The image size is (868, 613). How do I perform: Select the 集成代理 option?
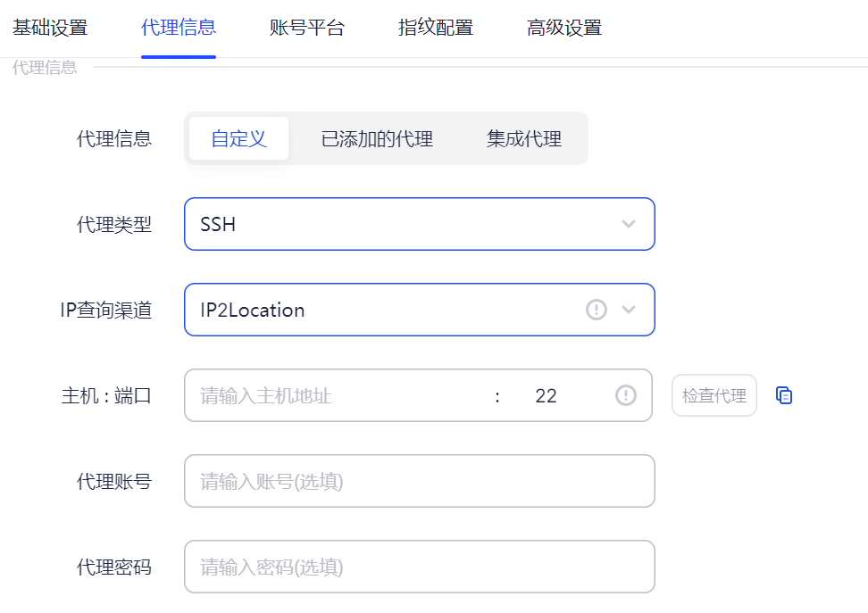(522, 138)
